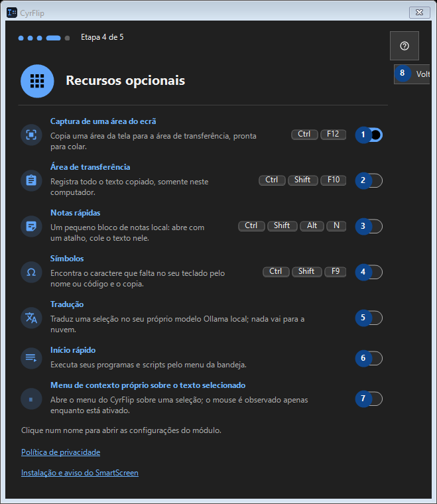This screenshot has height=504, width=437.
Task: Open Início rápido module settings
Action: pyautogui.click(x=73, y=350)
